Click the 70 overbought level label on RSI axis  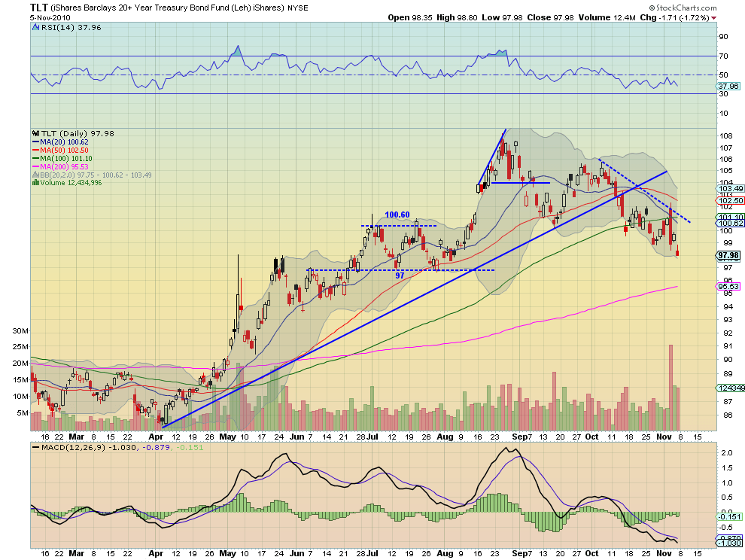[x=723, y=56]
